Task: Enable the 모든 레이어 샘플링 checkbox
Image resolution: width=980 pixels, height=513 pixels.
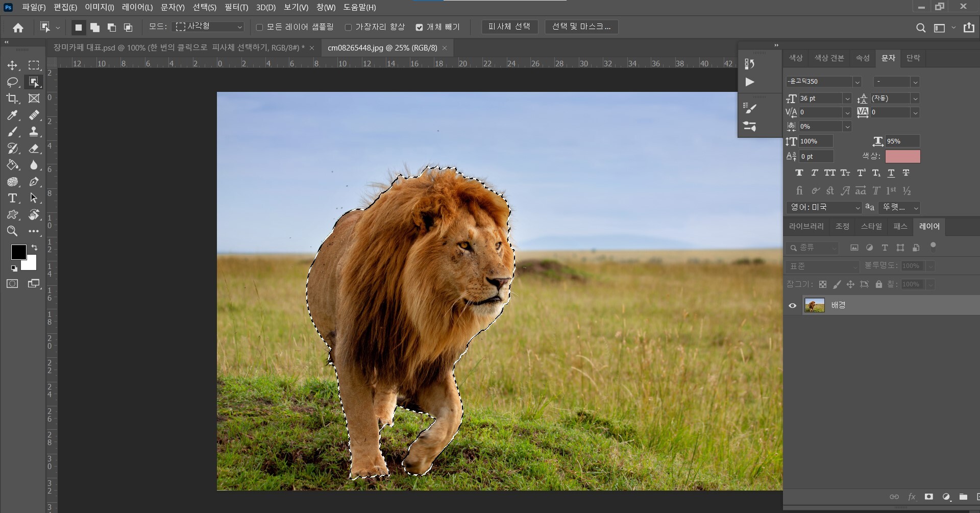Action: click(x=259, y=28)
